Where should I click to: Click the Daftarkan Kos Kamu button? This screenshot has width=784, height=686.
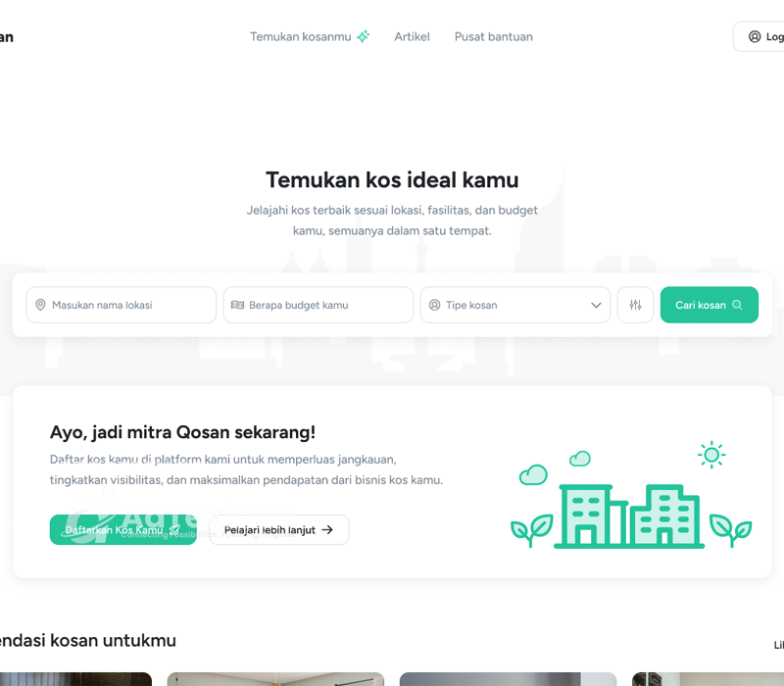pyautogui.click(x=123, y=529)
